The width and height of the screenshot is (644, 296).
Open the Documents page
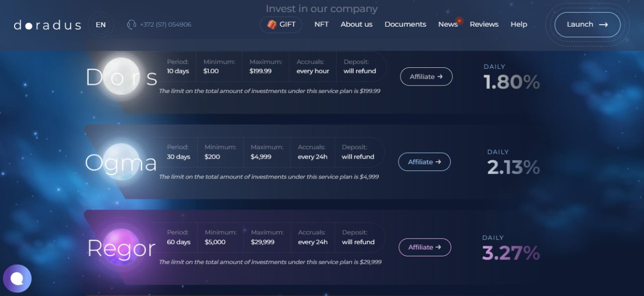point(405,24)
